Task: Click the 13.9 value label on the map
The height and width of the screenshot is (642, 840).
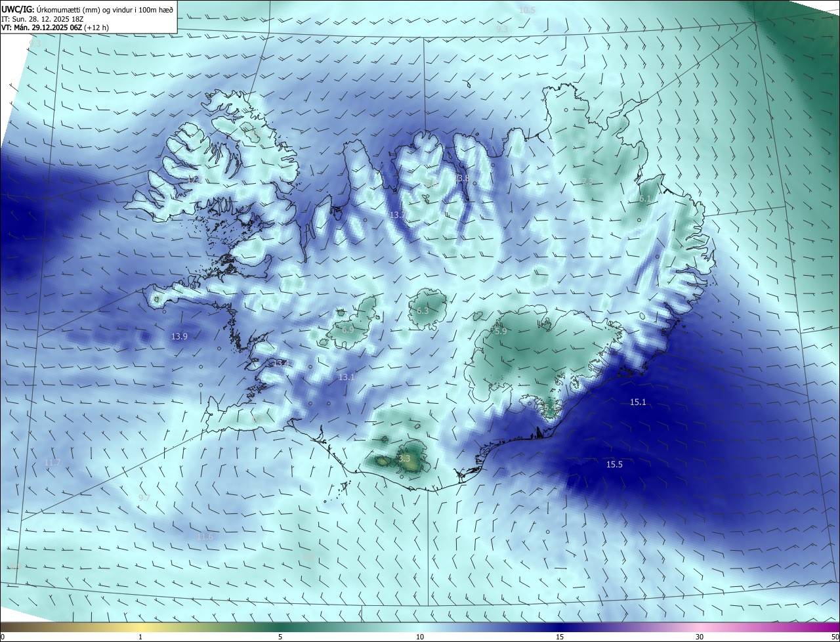Action: tap(179, 336)
